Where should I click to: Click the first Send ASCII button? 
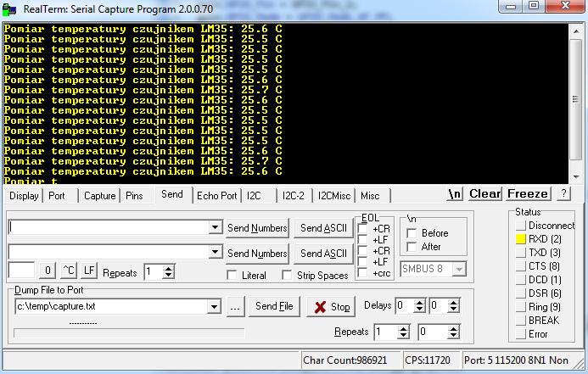tap(323, 228)
